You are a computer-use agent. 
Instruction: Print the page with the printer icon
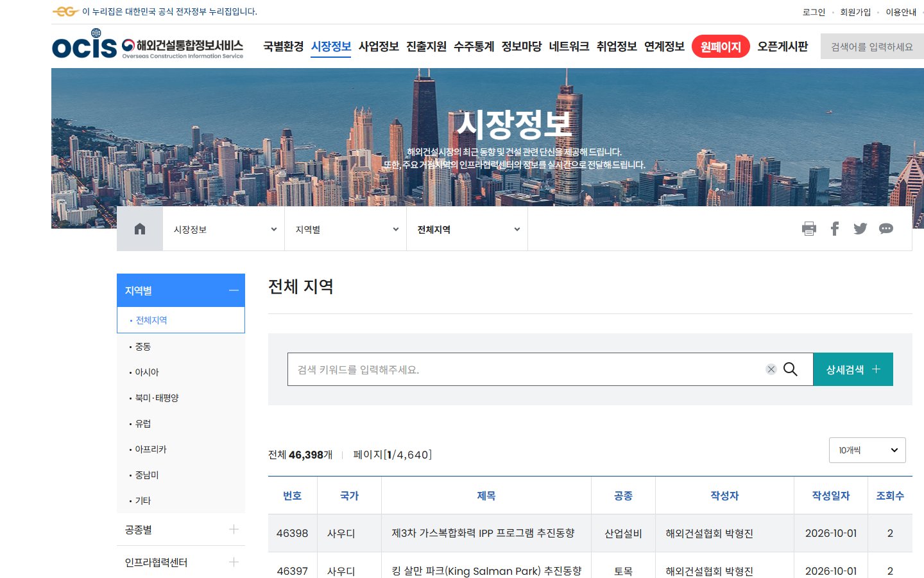coord(809,229)
